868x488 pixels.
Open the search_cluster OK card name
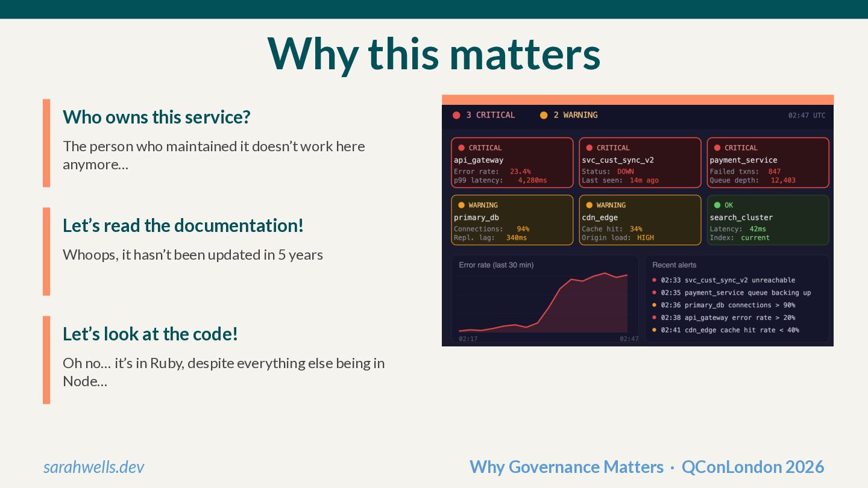pyautogui.click(x=741, y=217)
